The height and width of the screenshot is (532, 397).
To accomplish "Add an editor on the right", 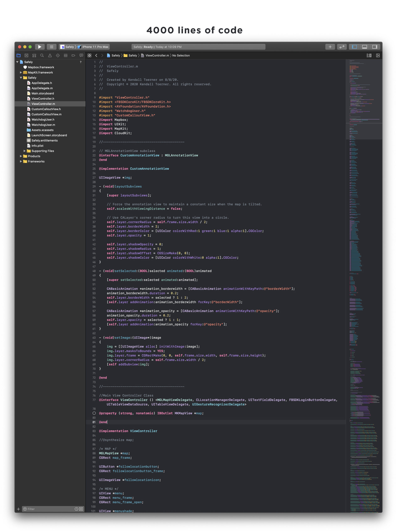I will pyautogui.click(x=378, y=55).
